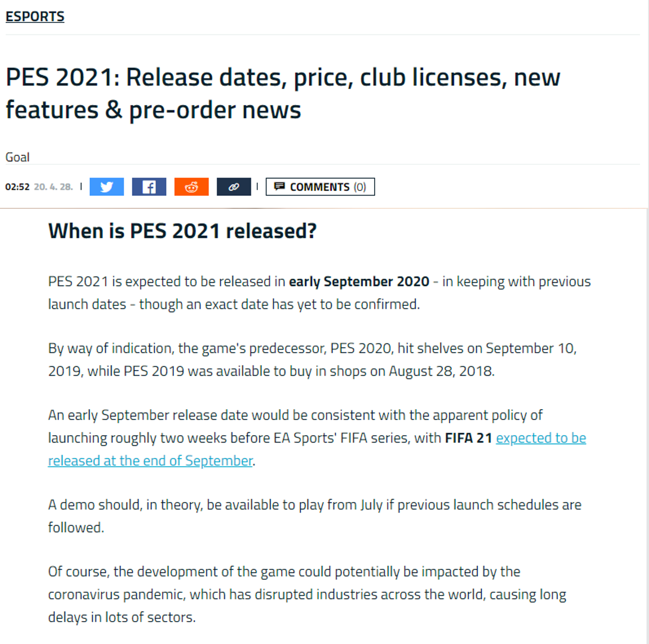Click the 20. 4. 28. publish date
The width and height of the screenshot is (649, 644).
[x=53, y=187]
